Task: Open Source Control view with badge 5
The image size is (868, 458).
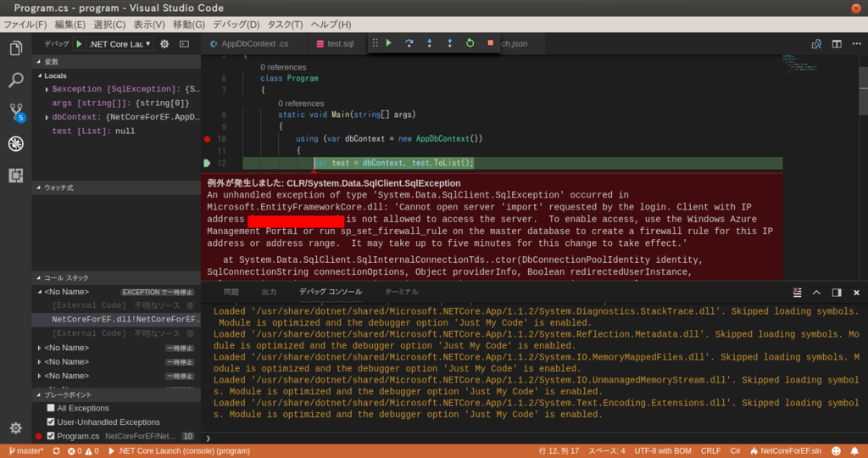Action: pyautogui.click(x=16, y=112)
